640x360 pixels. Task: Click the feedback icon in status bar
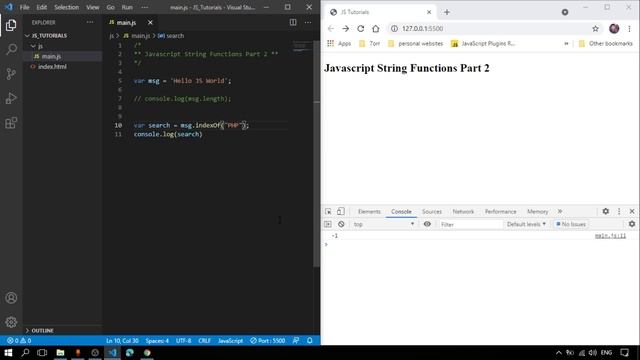(296, 340)
